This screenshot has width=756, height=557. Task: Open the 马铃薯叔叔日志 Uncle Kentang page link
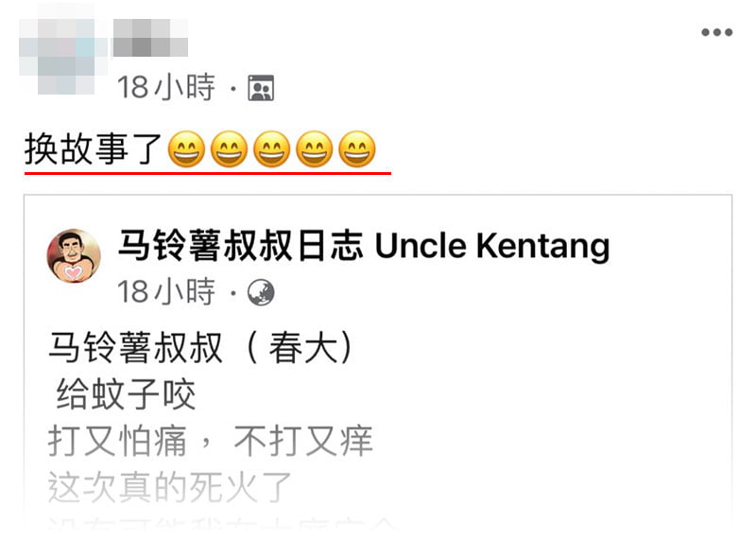(364, 246)
